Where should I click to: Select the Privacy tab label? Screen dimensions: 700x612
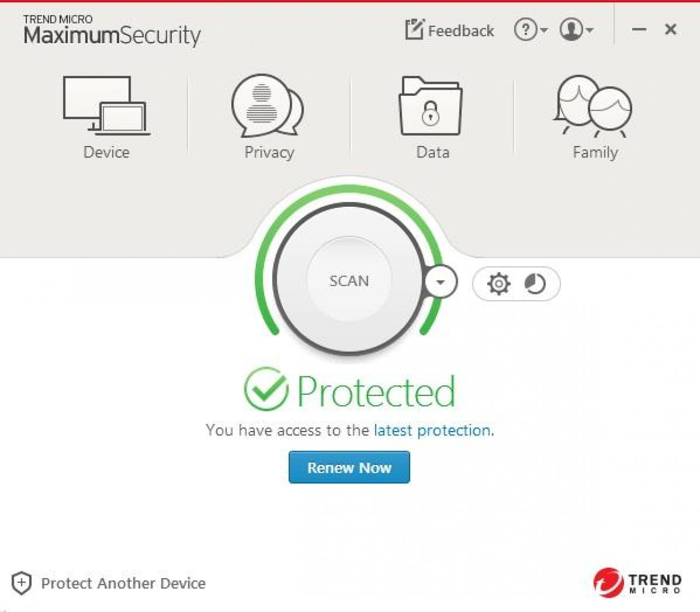(269, 152)
